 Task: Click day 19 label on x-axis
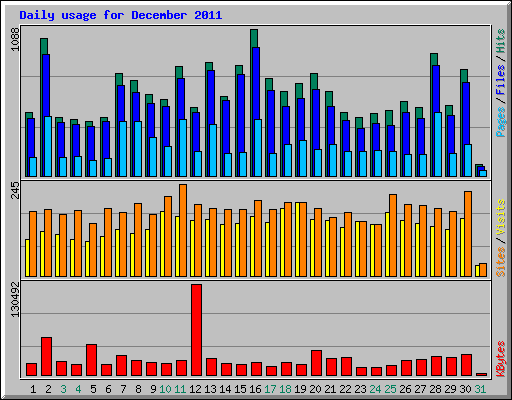point(300,389)
